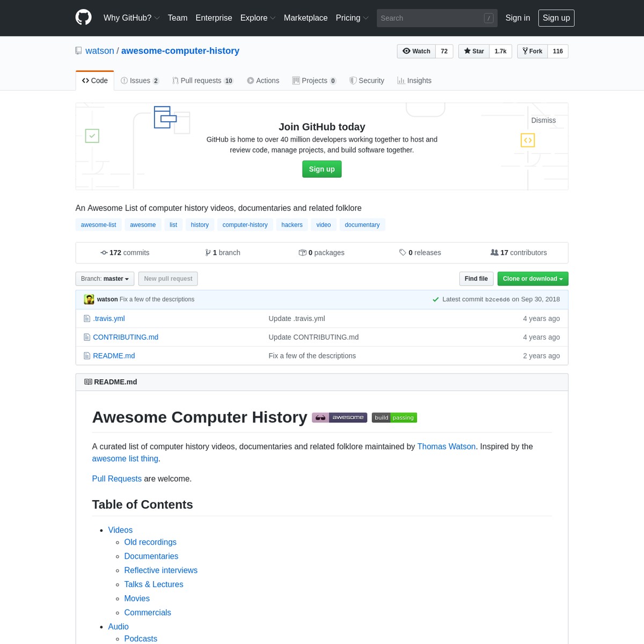Switch to the Insights tab

(414, 80)
